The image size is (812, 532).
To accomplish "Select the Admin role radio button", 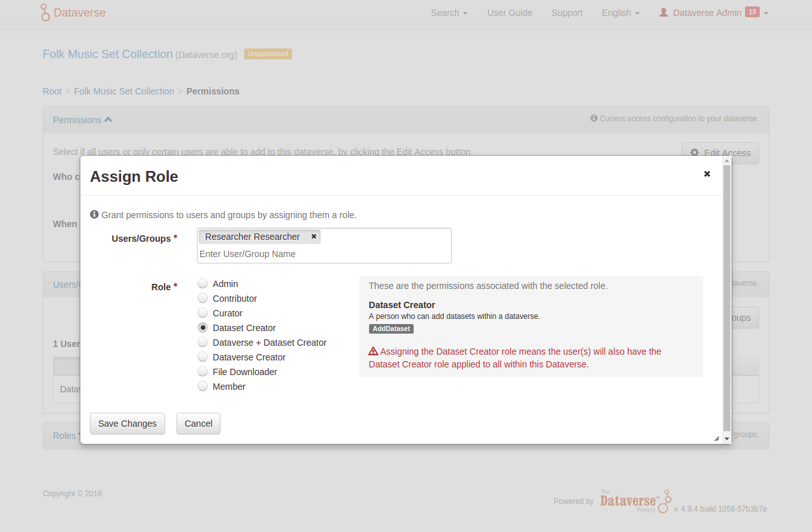I will (203, 284).
